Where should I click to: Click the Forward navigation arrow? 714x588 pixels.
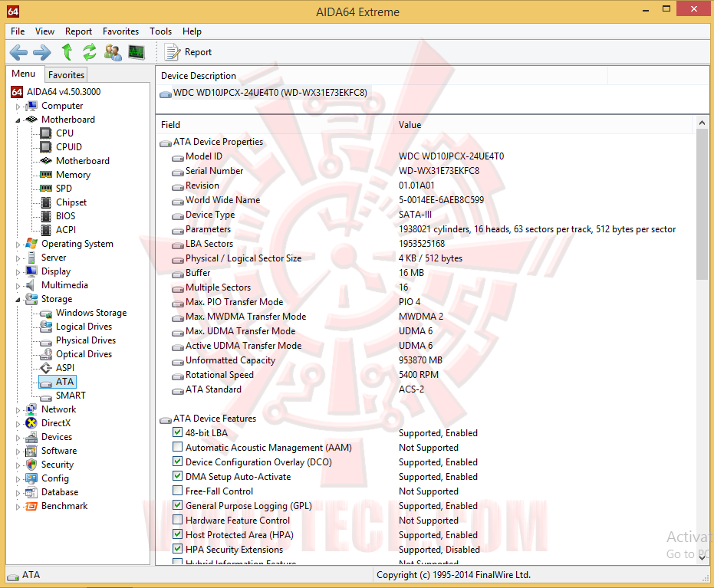[x=42, y=52]
